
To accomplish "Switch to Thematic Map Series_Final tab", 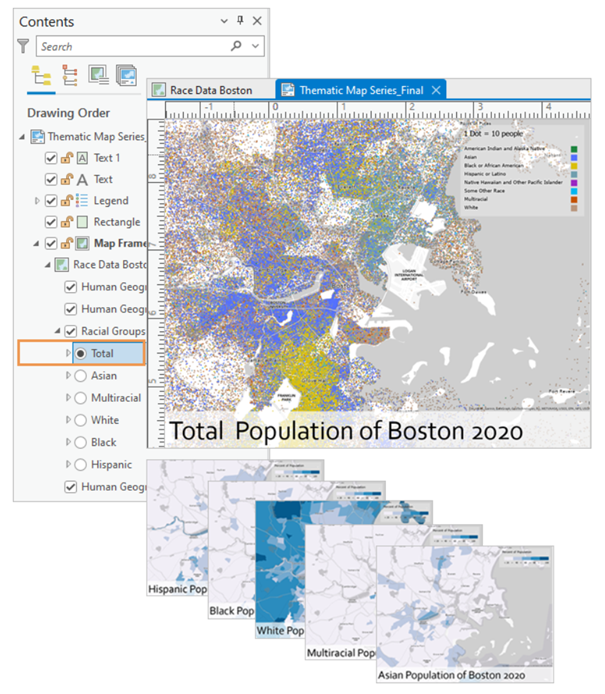I will pos(361,90).
